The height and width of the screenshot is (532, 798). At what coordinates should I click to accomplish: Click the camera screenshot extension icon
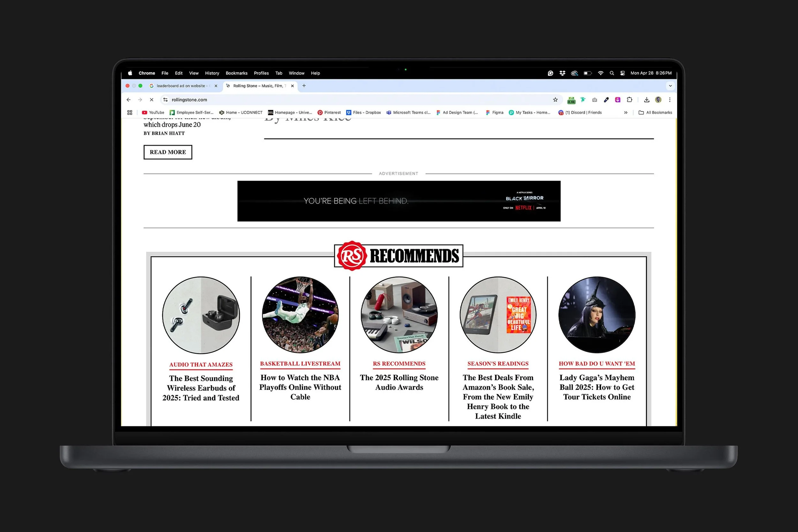point(594,100)
